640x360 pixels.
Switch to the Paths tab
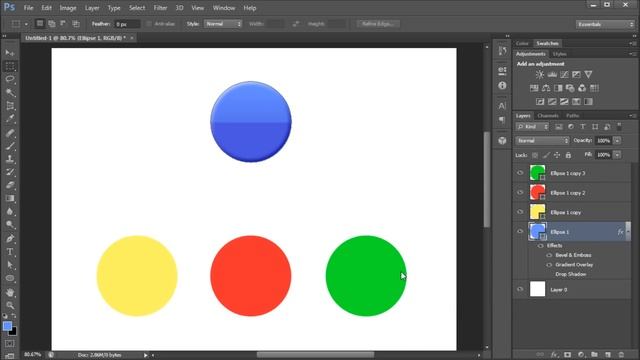coord(573,116)
